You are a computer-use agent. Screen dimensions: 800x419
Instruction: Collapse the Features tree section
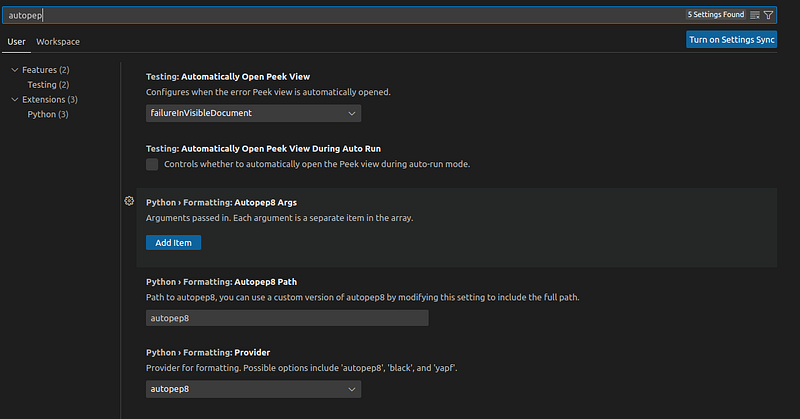point(15,70)
